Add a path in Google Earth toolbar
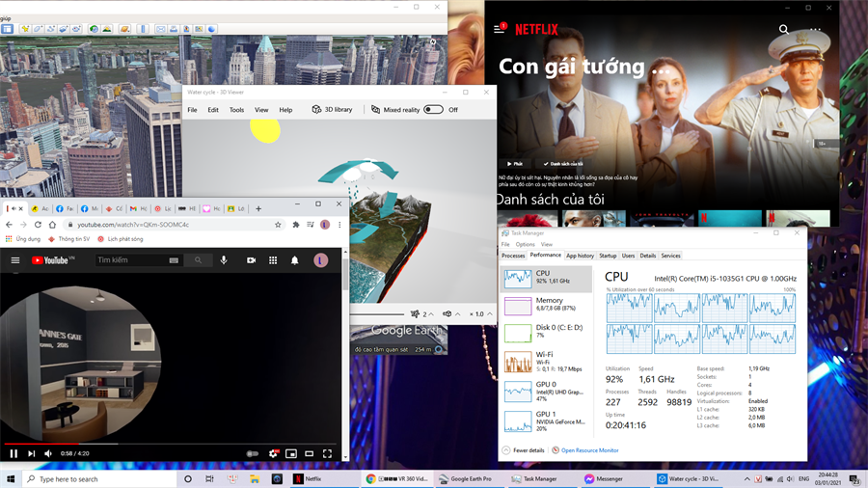This screenshot has height=488, width=868. pyautogui.click(x=50, y=29)
